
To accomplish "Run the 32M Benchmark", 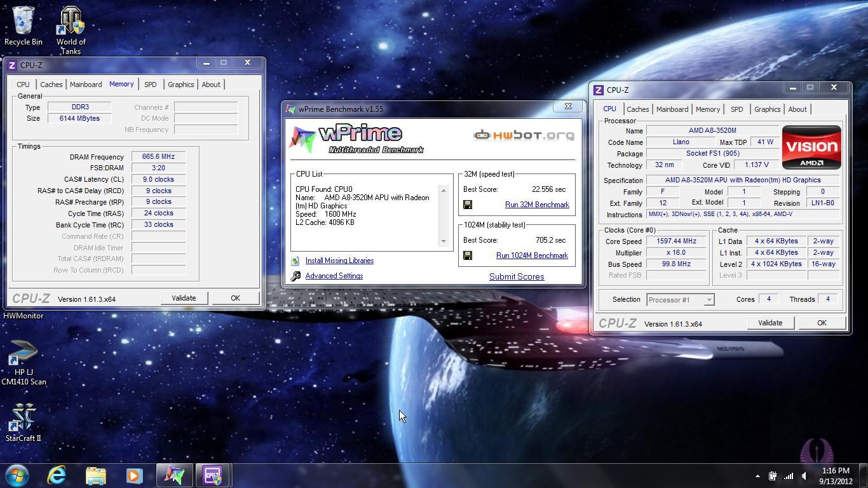I will coord(537,205).
